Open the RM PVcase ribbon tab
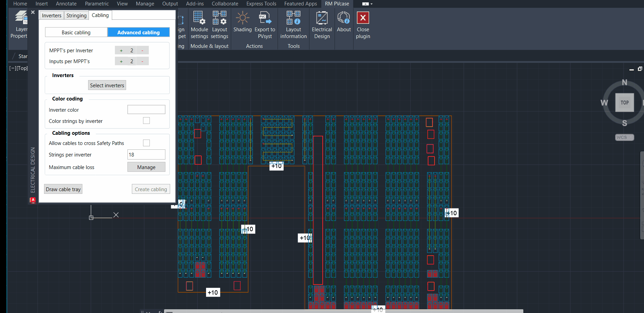This screenshot has height=313, width=644. point(337,4)
